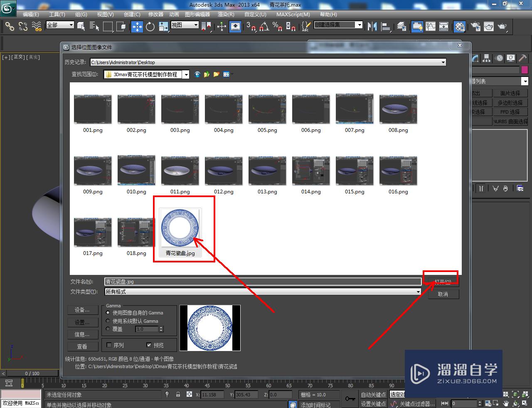Click the 自动关键点 auto key button

[x=373, y=395]
